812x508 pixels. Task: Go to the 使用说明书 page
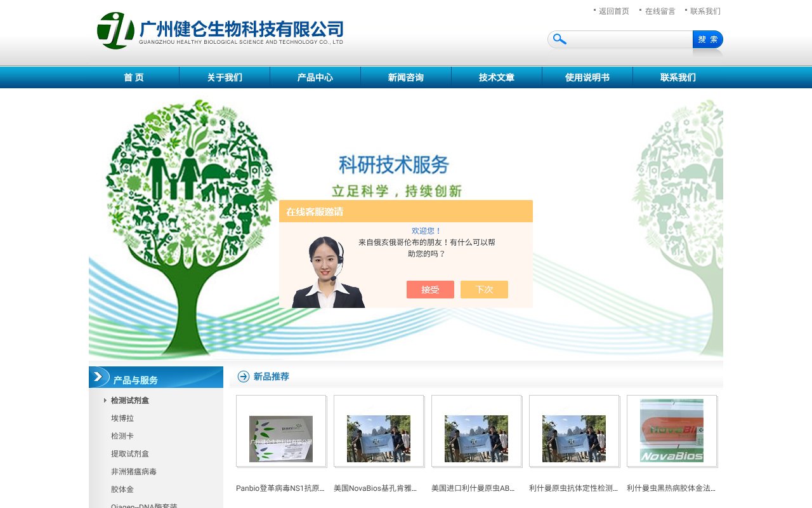click(x=587, y=77)
